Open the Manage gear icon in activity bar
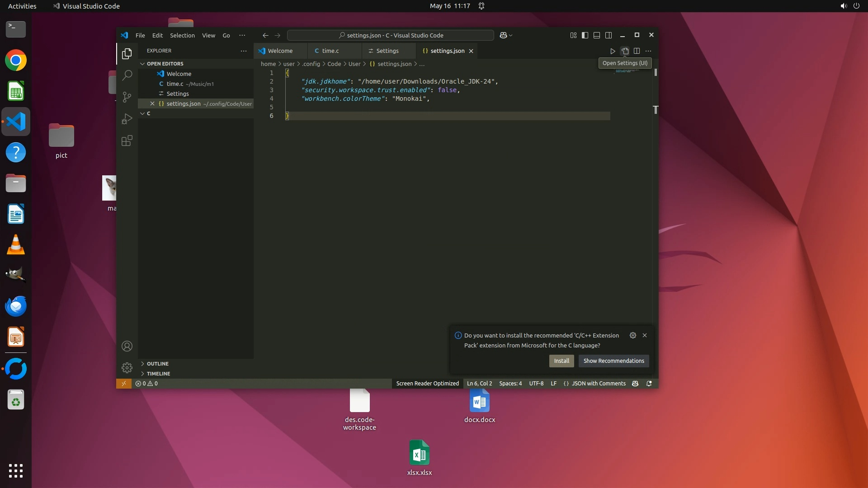This screenshot has width=868, height=488. (127, 368)
